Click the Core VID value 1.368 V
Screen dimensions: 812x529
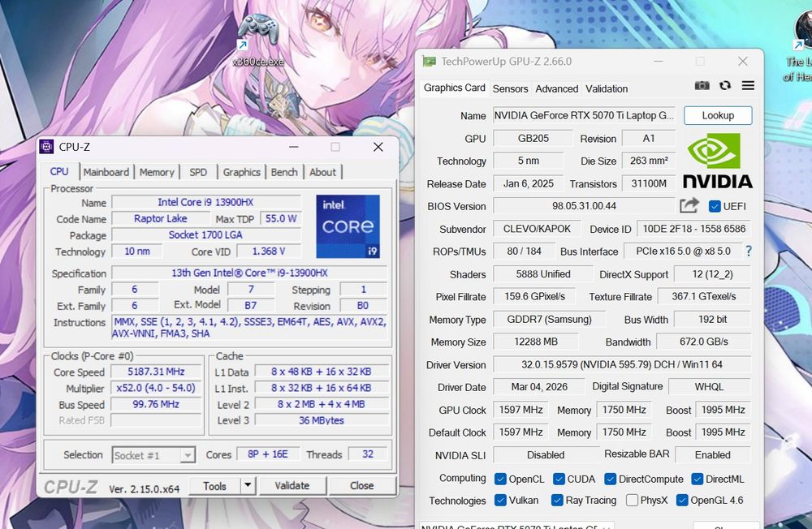click(x=269, y=251)
